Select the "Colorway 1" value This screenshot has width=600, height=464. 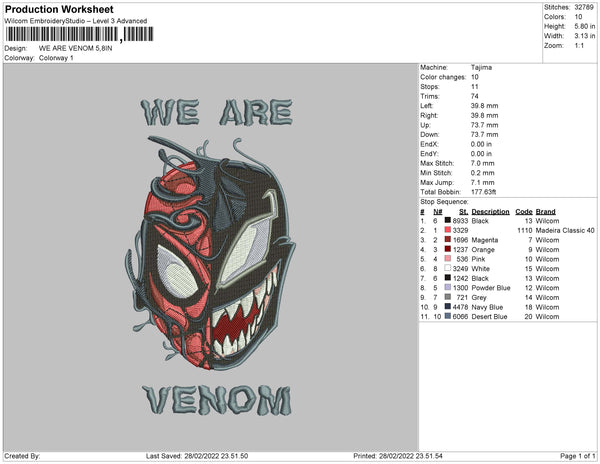point(56,58)
